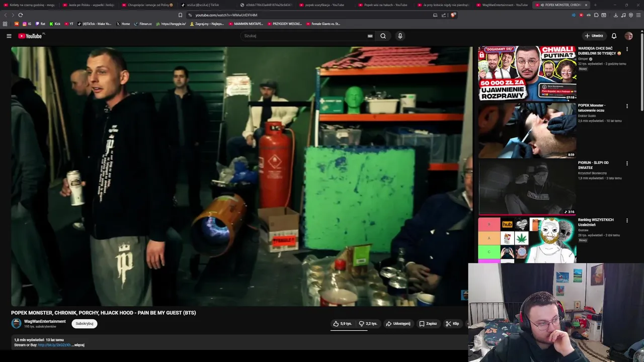This screenshot has width=644, height=362.
Task: Open options menu for PIORUN video
Action: 627,163
